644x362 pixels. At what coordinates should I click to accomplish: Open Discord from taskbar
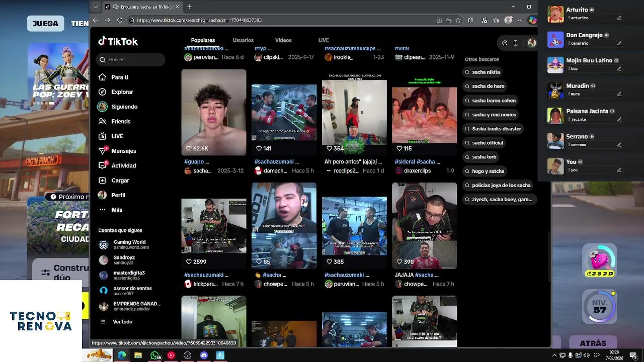tap(204, 355)
